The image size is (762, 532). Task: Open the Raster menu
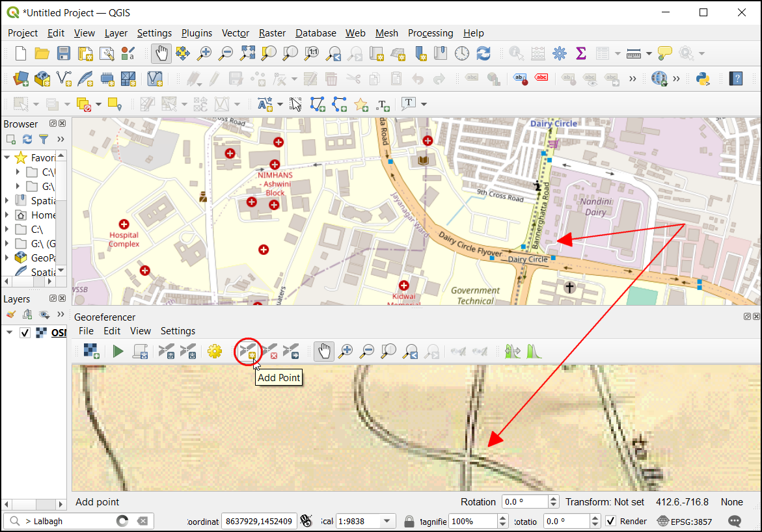272,33
